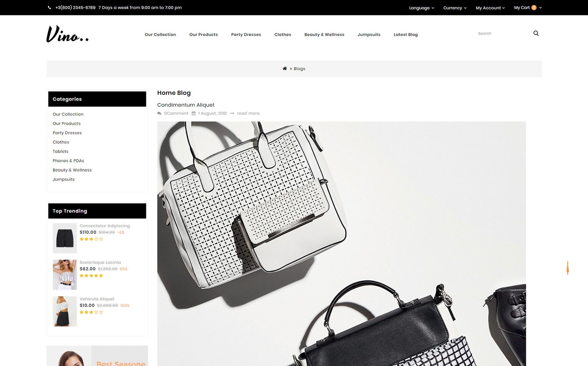The width and height of the screenshot is (588, 366).
Task: Click the comment bubble icon under post title
Action: pos(159,113)
